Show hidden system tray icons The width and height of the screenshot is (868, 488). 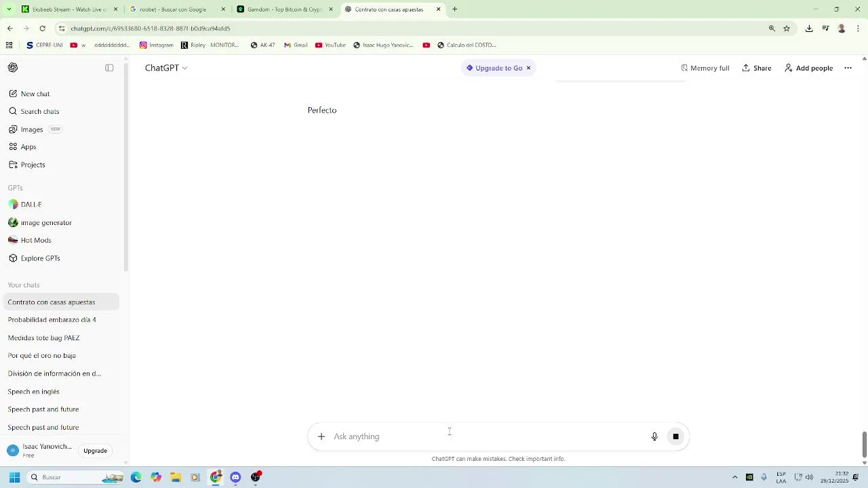click(x=734, y=477)
